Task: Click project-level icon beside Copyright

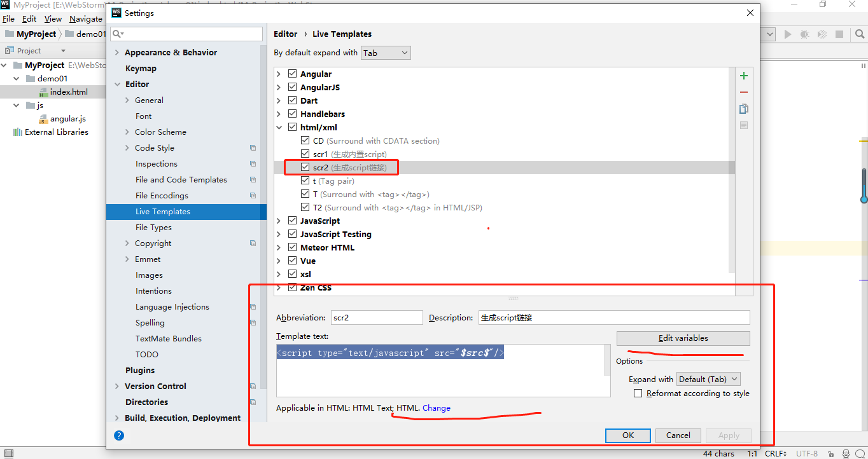Action: [x=253, y=243]
